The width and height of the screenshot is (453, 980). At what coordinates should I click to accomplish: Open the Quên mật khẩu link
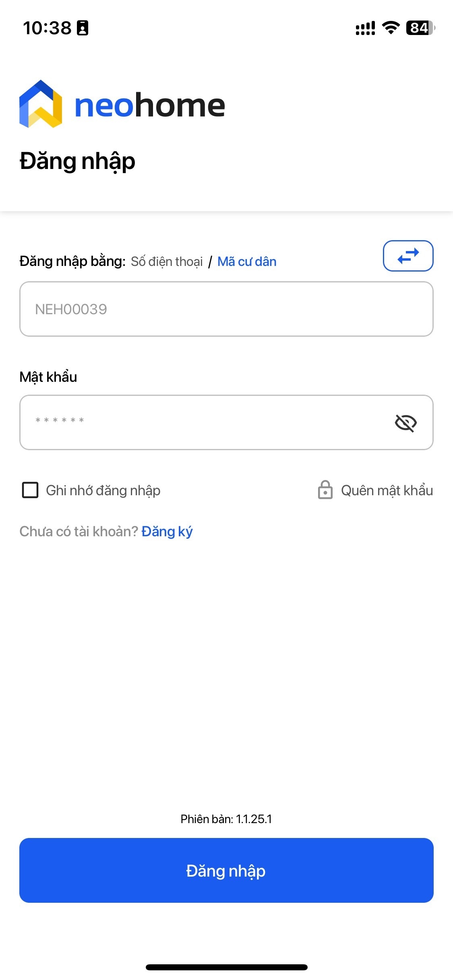387,490
